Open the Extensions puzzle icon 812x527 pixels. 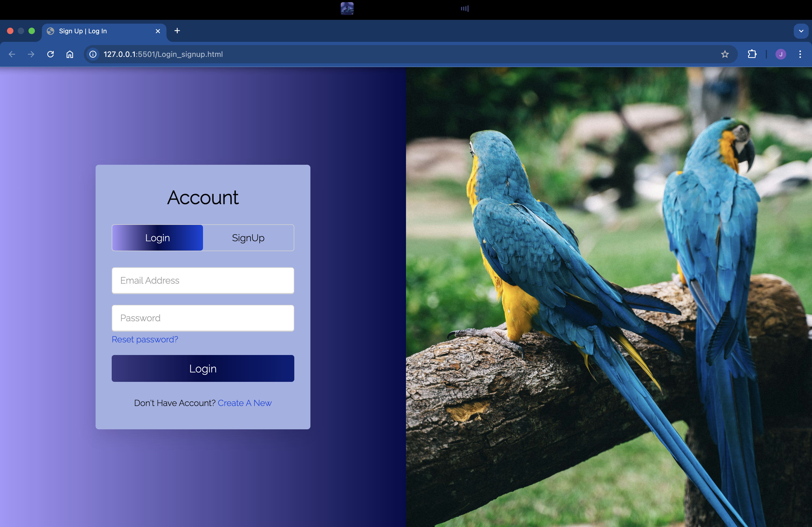(x=752, y=54)
